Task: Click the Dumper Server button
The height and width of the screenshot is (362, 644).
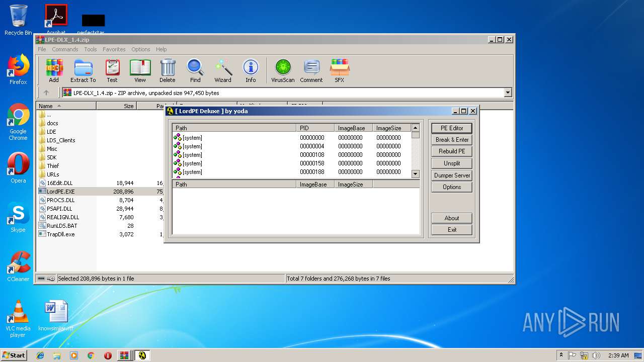Action: 452,175
